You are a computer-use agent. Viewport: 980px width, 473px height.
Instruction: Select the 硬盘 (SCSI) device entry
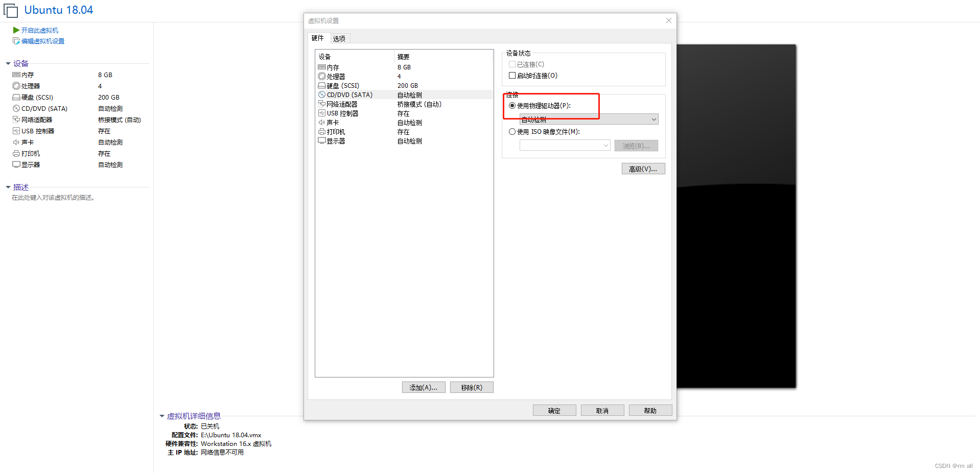pyautogui.click(x=342, y=85)
